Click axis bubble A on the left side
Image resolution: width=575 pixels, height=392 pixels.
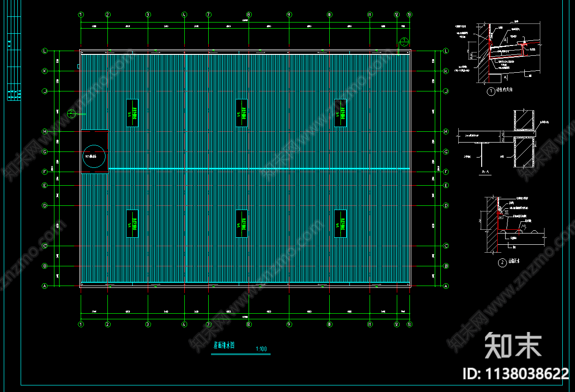pos(45,286)
